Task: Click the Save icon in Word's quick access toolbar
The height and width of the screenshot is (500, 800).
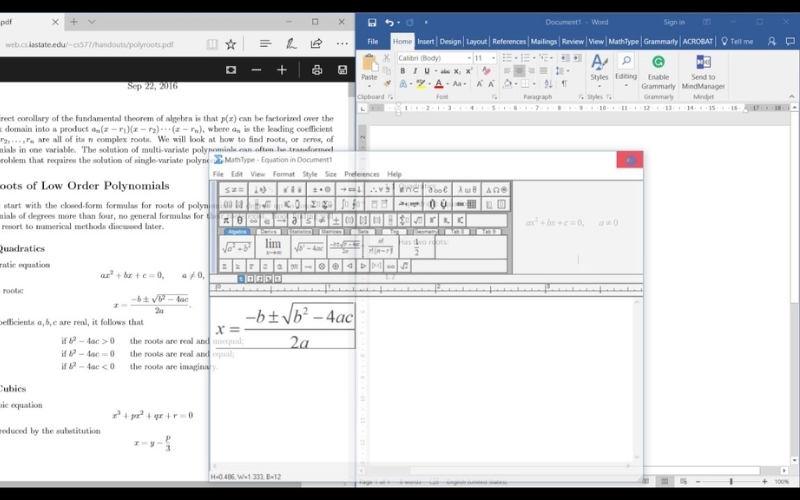Action: (372, 22)
